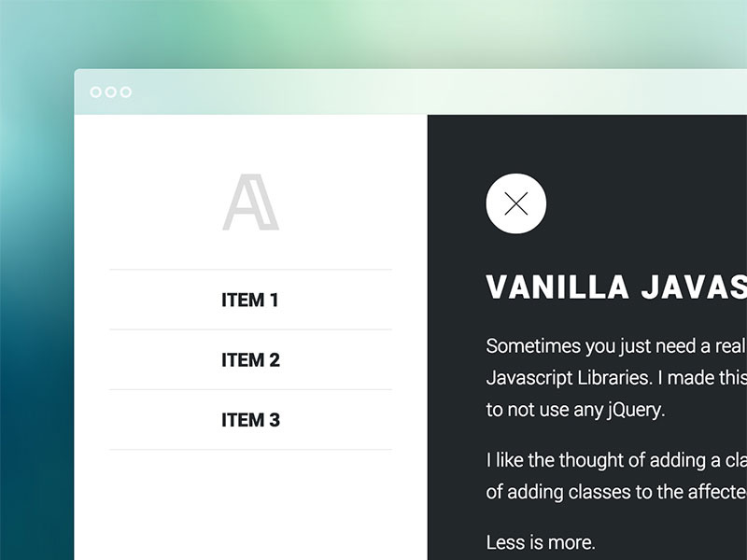Click the browser window title bar
The image size is (747, 560).
coord(420,92)
